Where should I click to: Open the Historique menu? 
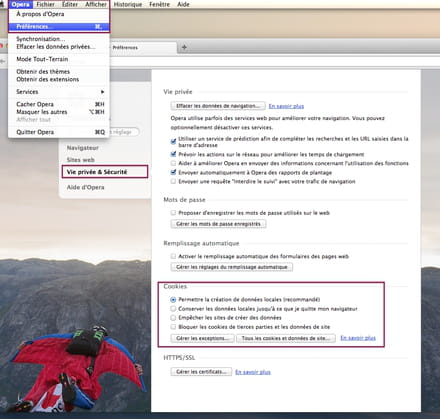click(x=128, y=4)
